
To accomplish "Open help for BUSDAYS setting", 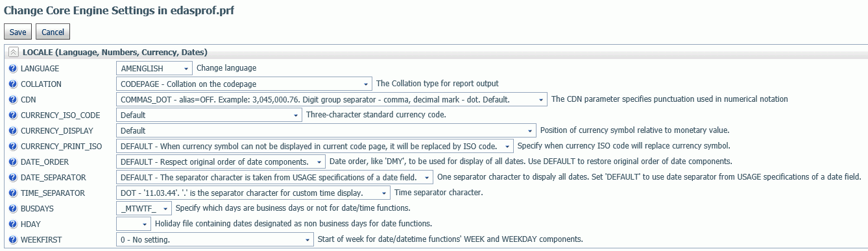I will click(13, 208).
